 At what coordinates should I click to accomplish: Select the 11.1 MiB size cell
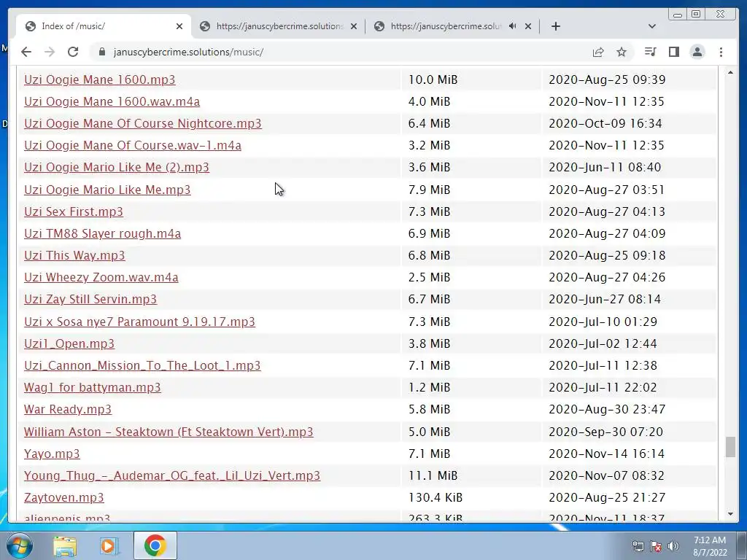[x=433, y=475]
